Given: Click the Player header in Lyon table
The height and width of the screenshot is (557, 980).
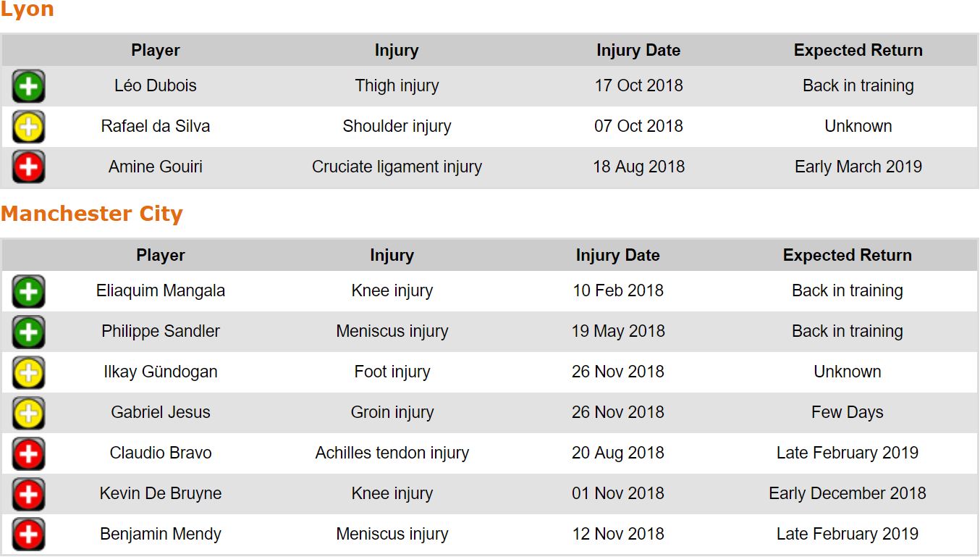Looking at the screenshot, I should pyautogui.click(x=156, y=51).
